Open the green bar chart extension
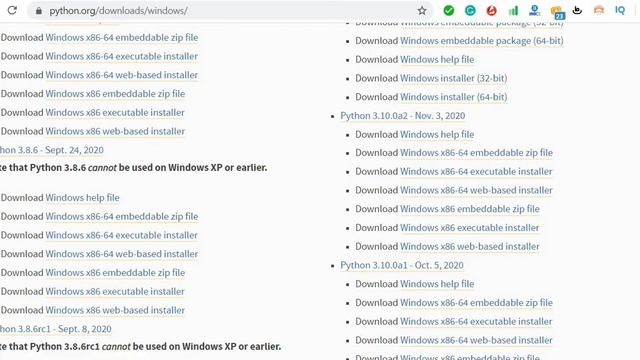This screenshot has height=360, width=640. pyautogui.click(x=513, y=11)
